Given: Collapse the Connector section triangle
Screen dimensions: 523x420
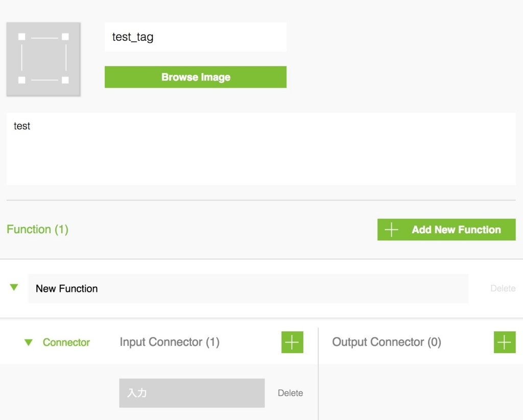Looking at the screenshot, I should point(29,342).
